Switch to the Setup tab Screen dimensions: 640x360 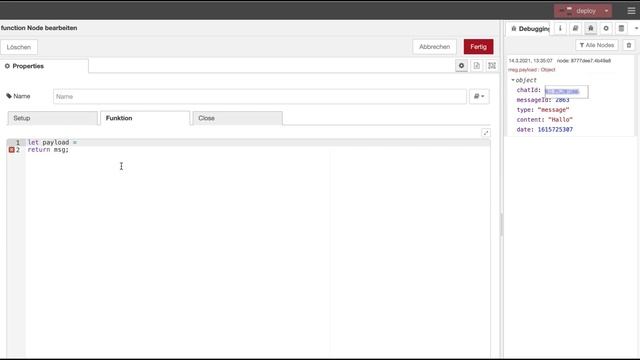(52, 118)
